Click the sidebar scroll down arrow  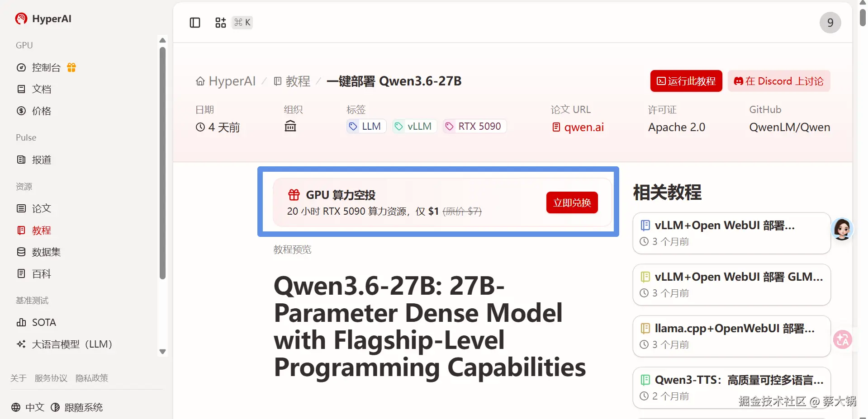click(x=163, y=352)
